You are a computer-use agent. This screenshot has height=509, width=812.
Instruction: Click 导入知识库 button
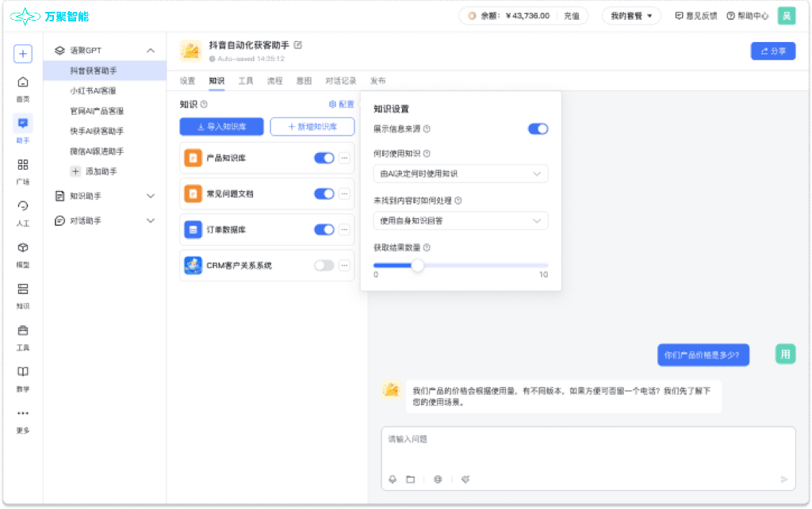point(222,126)
